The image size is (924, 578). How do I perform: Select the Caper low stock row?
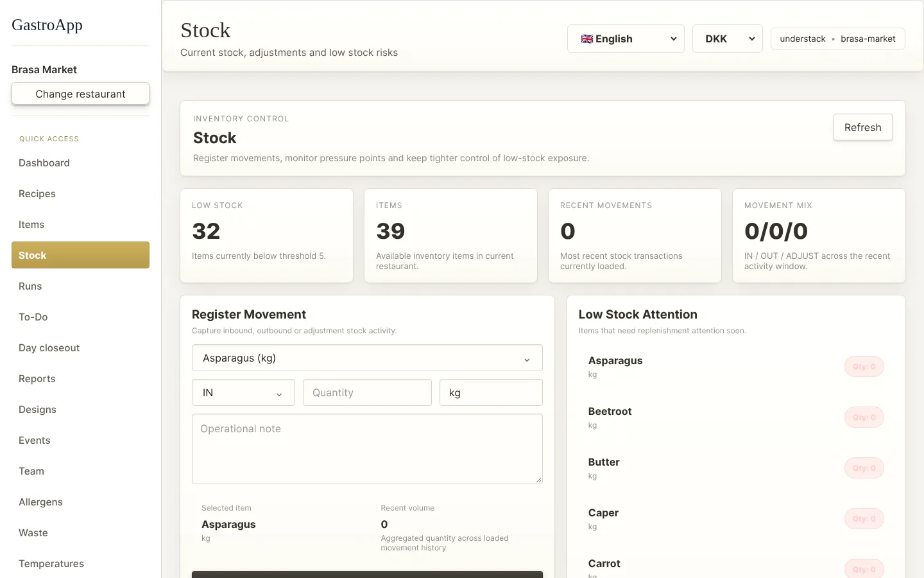click(736, 519)
